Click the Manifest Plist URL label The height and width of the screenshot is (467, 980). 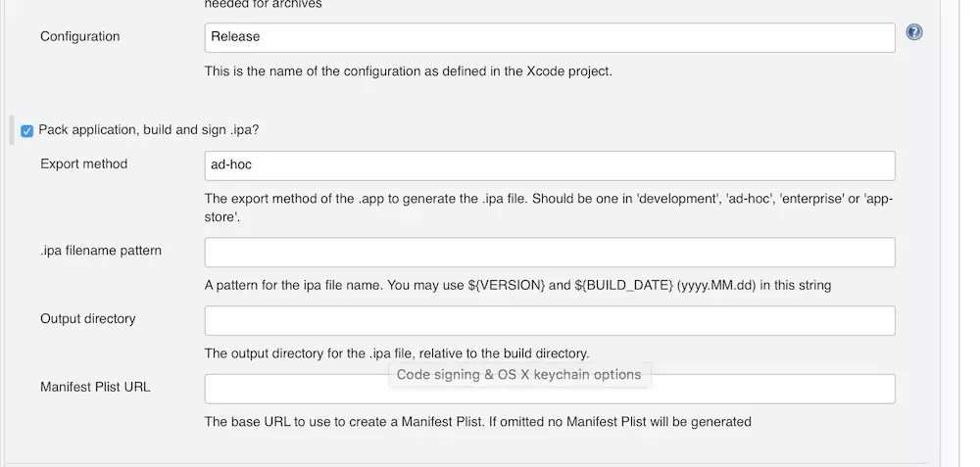pos(95,387)
